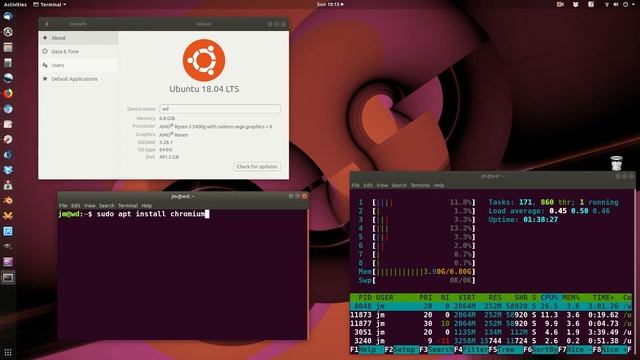The image size is (640, 360).
Task: Click the sudo apt install chromium command line
Action: point(151,214)
